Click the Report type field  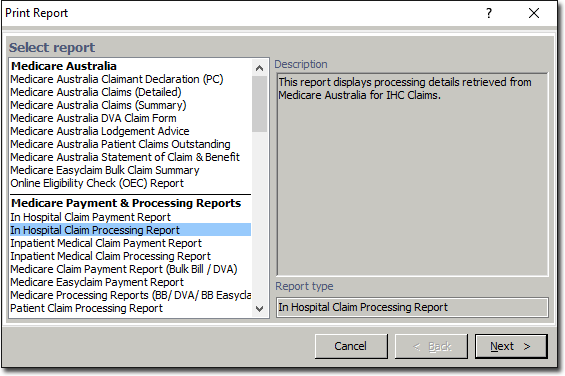[x=412, y=307]
